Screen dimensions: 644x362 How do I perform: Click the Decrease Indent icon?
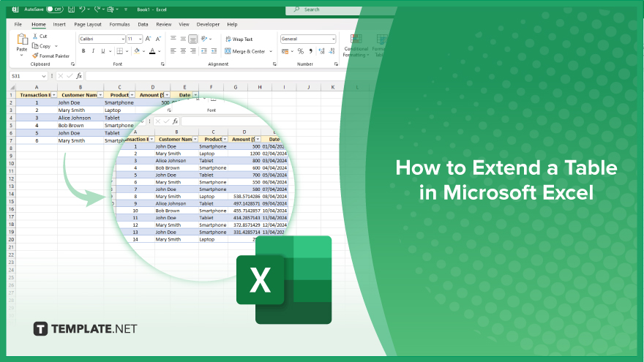203,51
